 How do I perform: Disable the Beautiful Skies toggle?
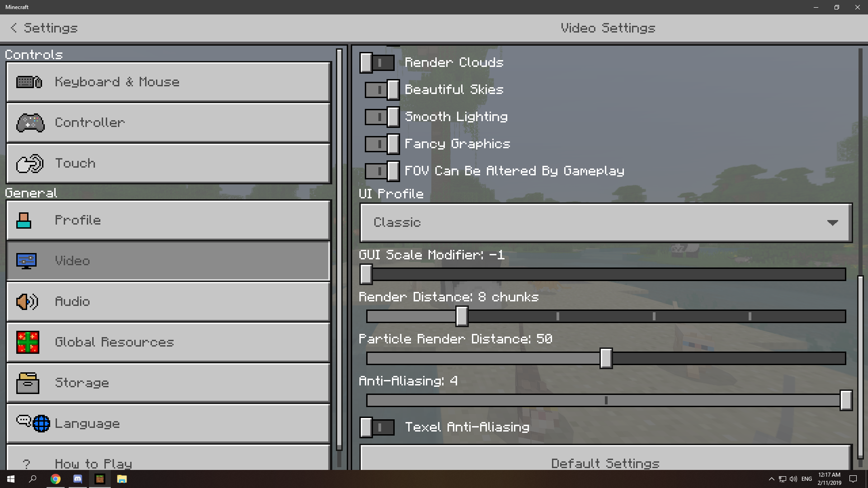click(382, 90)
